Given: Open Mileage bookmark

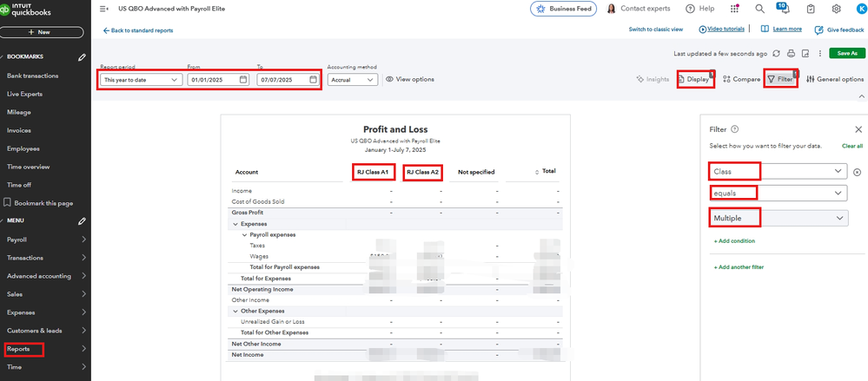Looking at the screenshot, I should [19, 112].
